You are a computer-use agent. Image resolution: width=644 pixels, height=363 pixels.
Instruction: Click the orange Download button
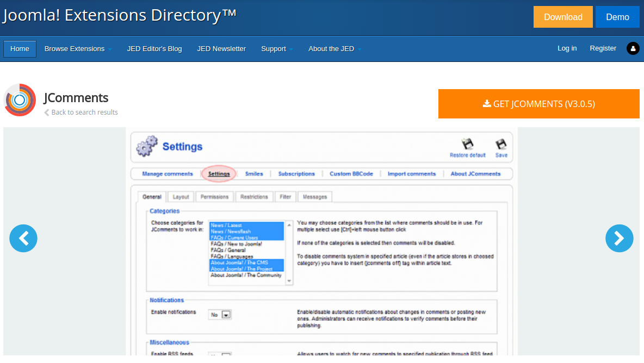pos(563,17)
